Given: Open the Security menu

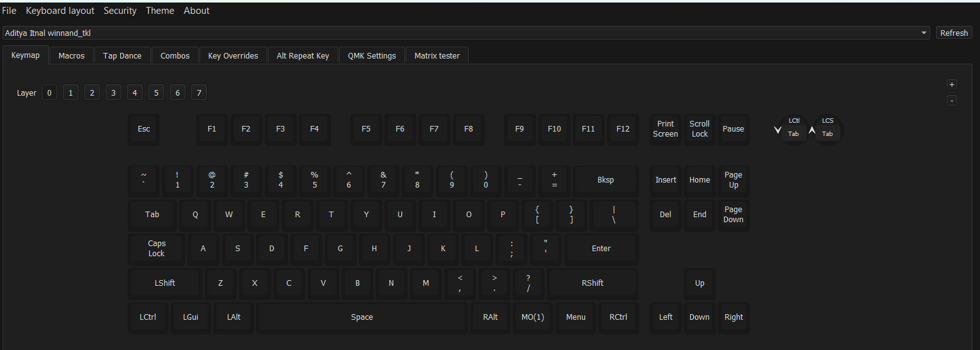Looking at the screenshot, I should point(120,11).
